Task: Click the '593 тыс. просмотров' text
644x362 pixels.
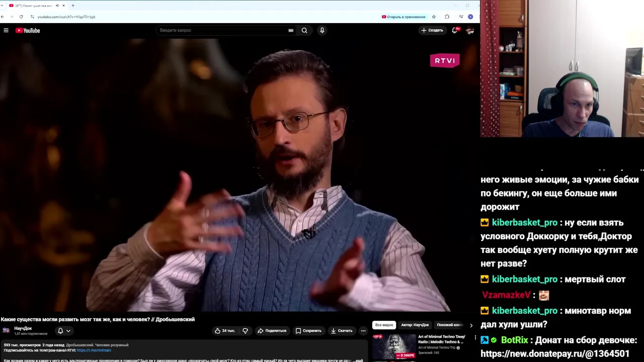Action: tap(22, 345)
